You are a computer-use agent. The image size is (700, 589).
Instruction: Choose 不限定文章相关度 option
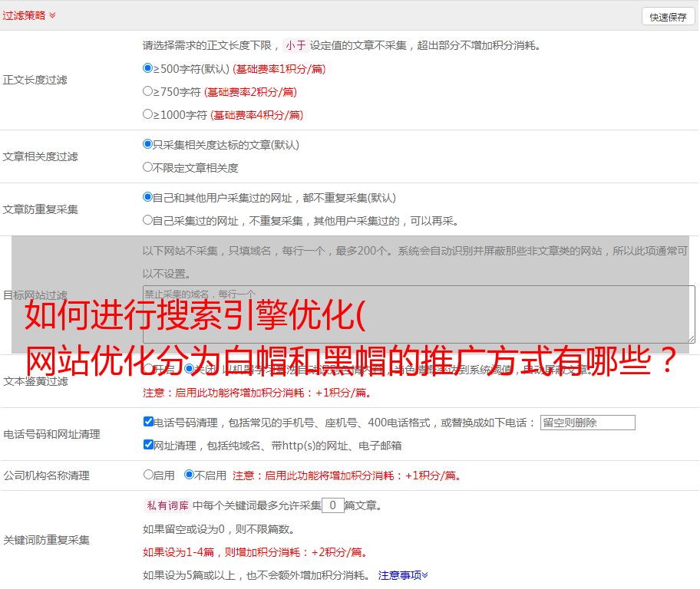pyautogui.click(x=148, y=167)
